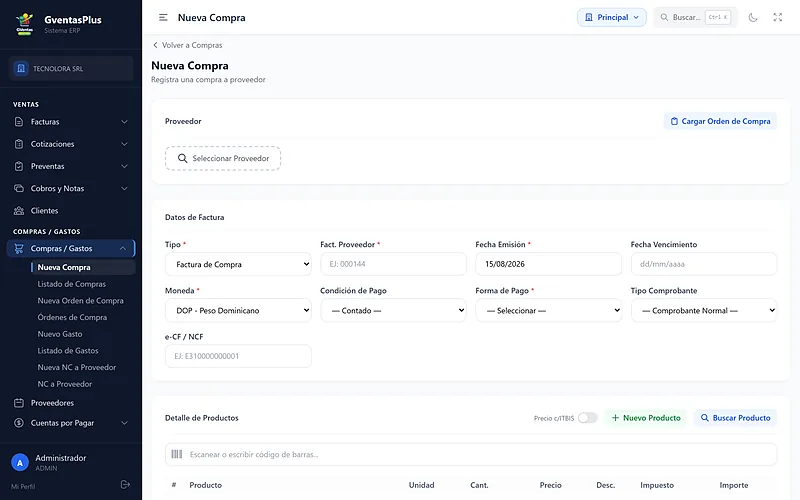The image size is (800, 500).
Task: Click Seleccionar Proveedor button
Action: [223, 158]
